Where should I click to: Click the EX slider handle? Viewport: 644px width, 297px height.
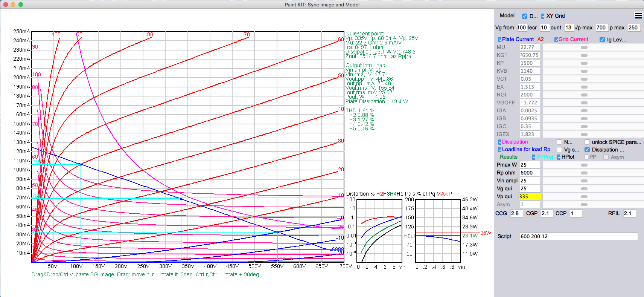[584, 87]
